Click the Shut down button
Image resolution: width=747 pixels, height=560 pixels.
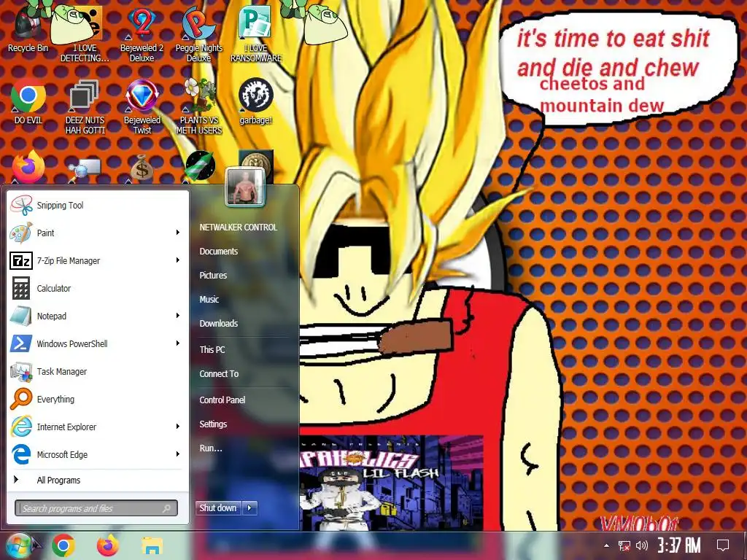point(218,508)
